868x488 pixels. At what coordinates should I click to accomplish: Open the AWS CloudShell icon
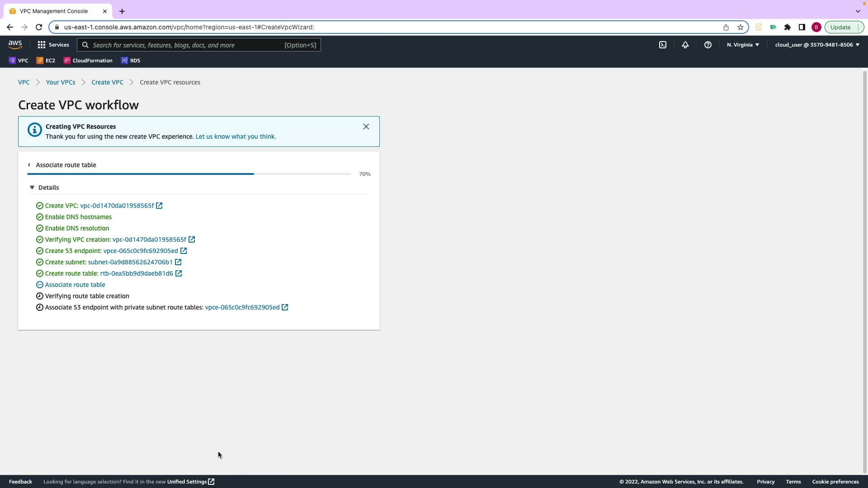tap(662, 45)
